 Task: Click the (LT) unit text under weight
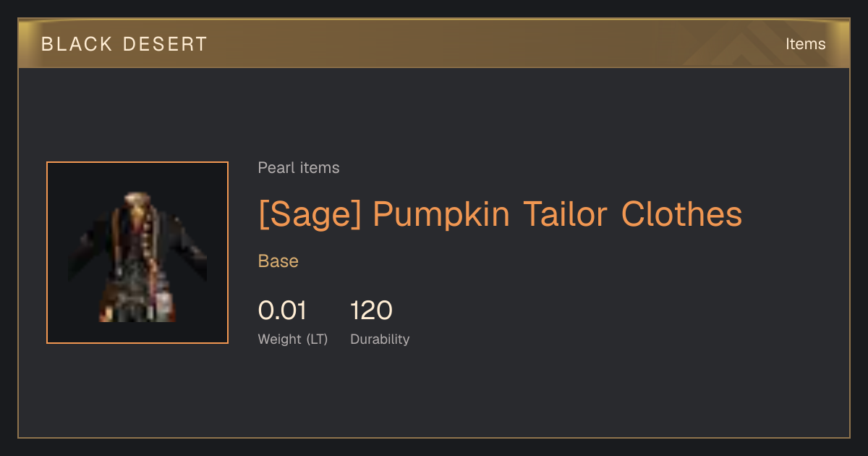click(316, 339)
